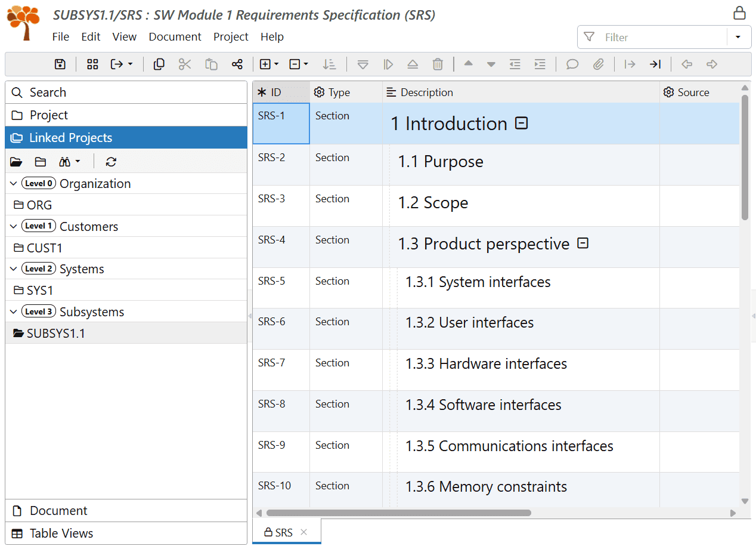This screenshot has height=546, width=756.
Task: Click the navigate forward arrow icon
Action: (712, 64)
